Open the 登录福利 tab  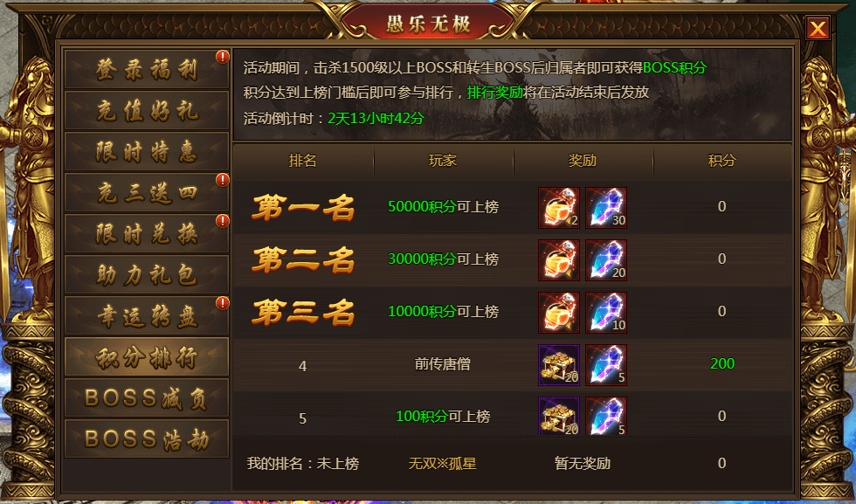click(x=147, y=69)
